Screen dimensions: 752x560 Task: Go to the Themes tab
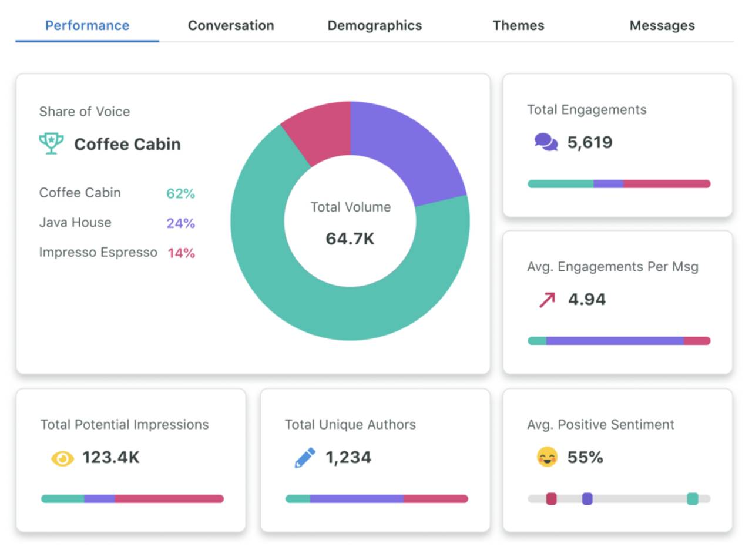pos(518,25)
